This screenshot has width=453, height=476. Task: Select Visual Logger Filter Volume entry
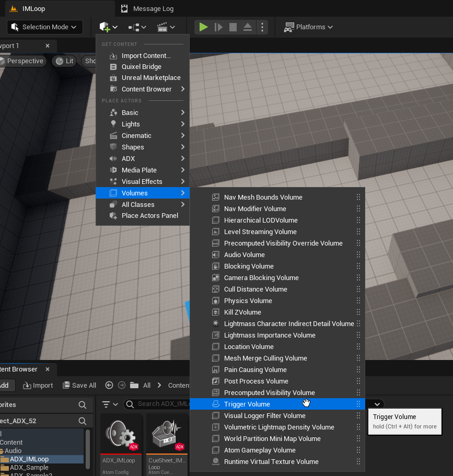[x=277, y=416]
